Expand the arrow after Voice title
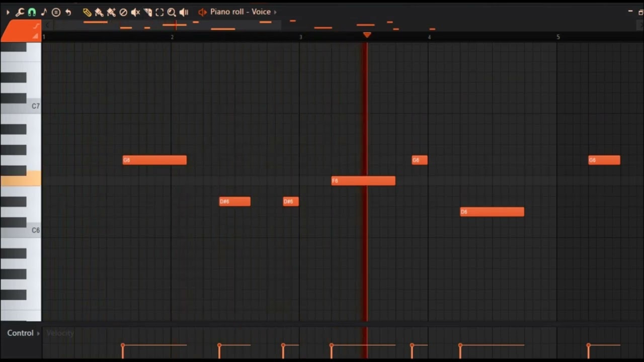 [275, 12]
